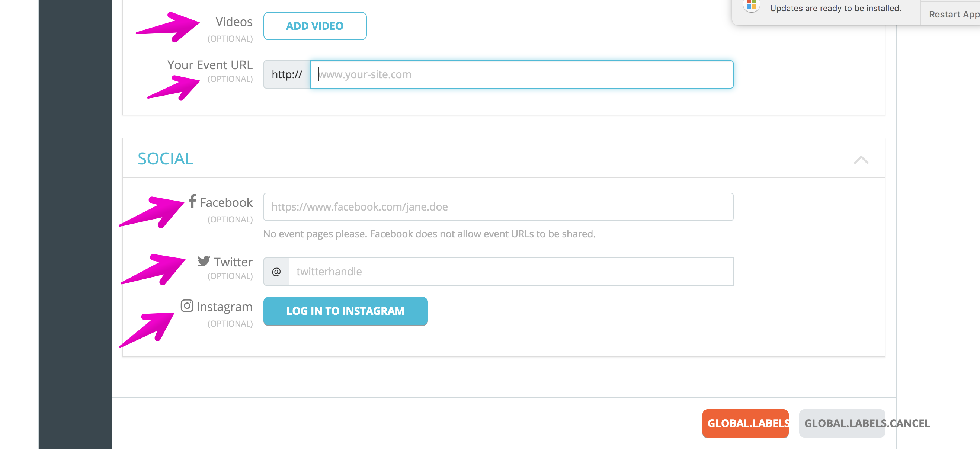980x471 pixels.
Task: Click Restart App in update notification
Action: (953, 14)
